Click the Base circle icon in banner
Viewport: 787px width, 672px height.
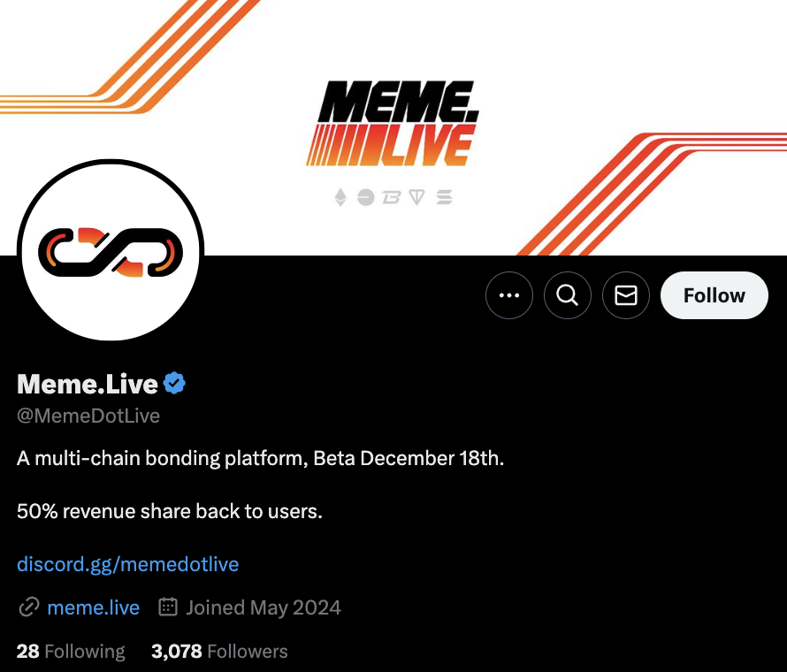pos(366,197)
